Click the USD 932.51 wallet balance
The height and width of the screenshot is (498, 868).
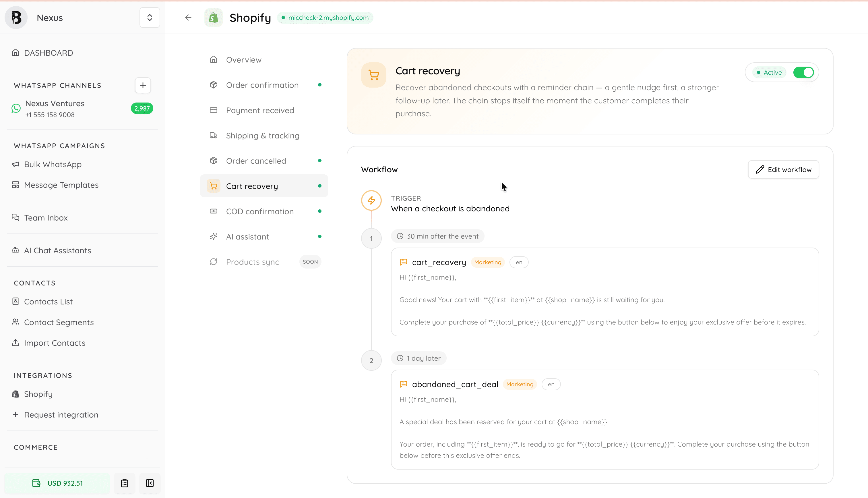[x=57, y=483]
